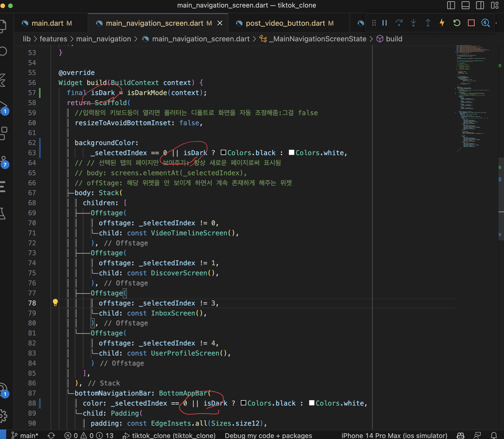Click Colors.white swatch on line 63
Screen dimensions: 504x439
click(291, 152)
